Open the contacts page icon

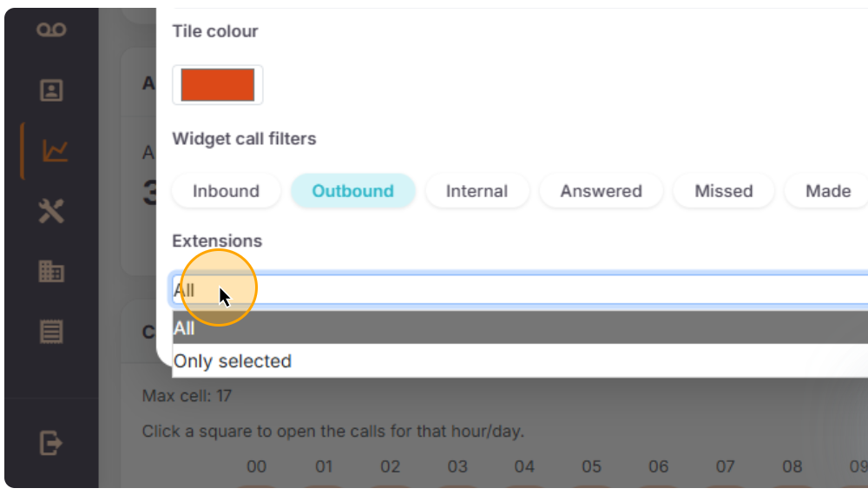click(x=51, y=90)
